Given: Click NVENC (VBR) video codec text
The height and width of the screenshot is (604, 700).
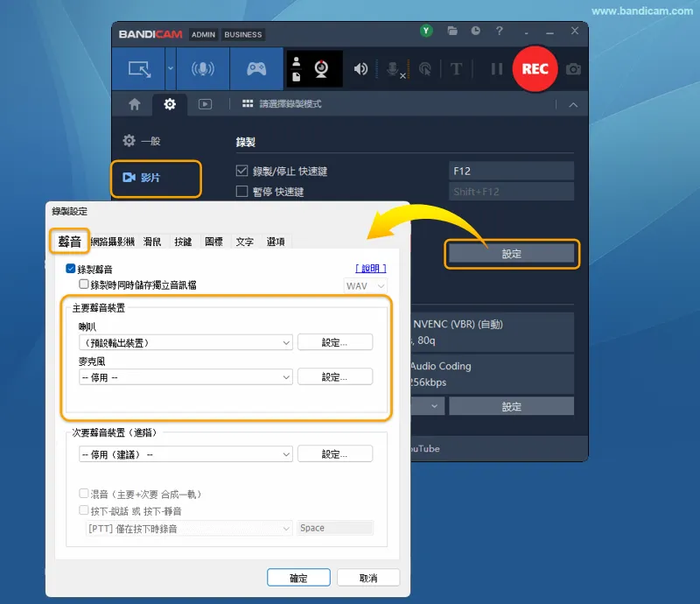Looking at the screenshot, I should [x=458, y=324].
